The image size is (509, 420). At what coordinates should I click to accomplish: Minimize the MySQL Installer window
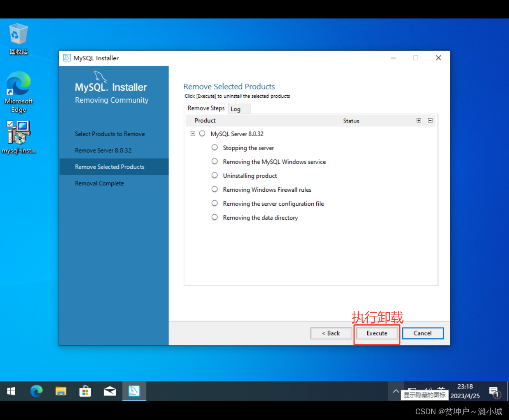[393, 58]
